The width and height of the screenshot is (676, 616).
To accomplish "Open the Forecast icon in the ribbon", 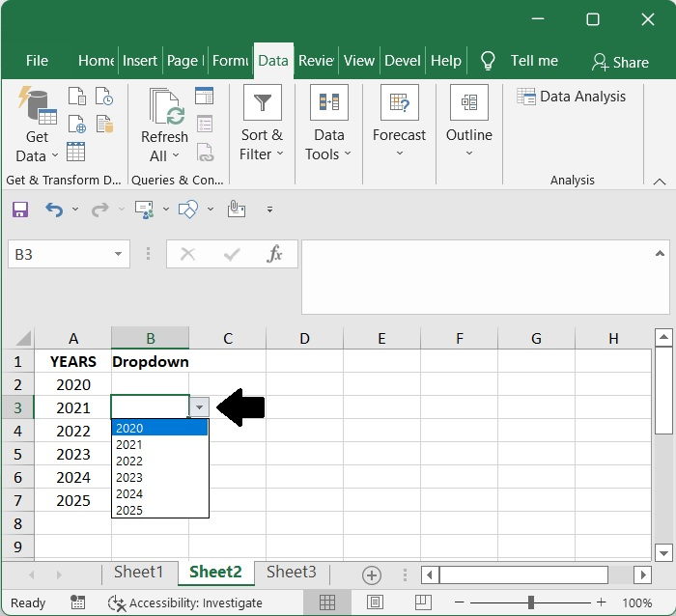I will pyautogui.click(x=399, y=102).
